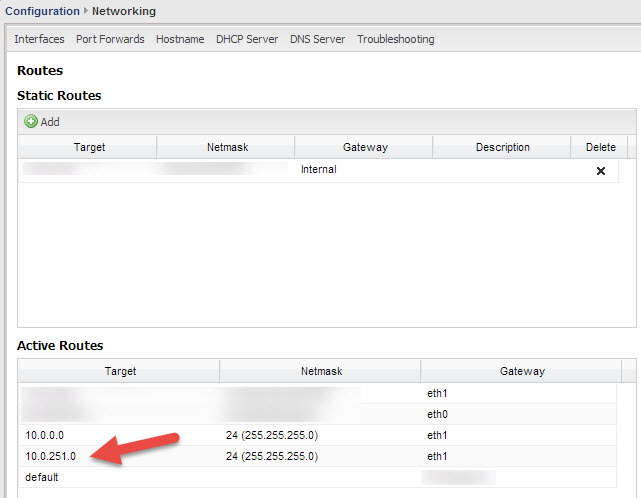Open the Troubleshooting tab
This screenshot has height=498, width=641.
[396, 39]
